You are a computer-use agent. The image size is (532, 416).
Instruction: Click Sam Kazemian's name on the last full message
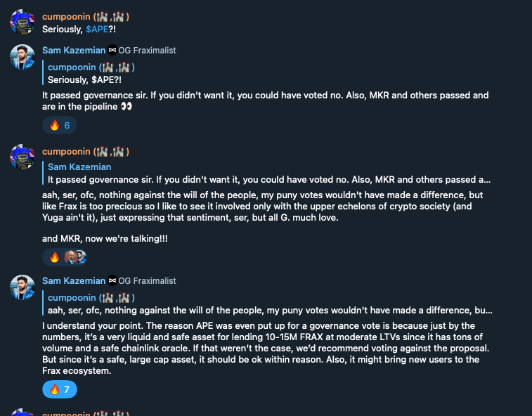(73, 280)
